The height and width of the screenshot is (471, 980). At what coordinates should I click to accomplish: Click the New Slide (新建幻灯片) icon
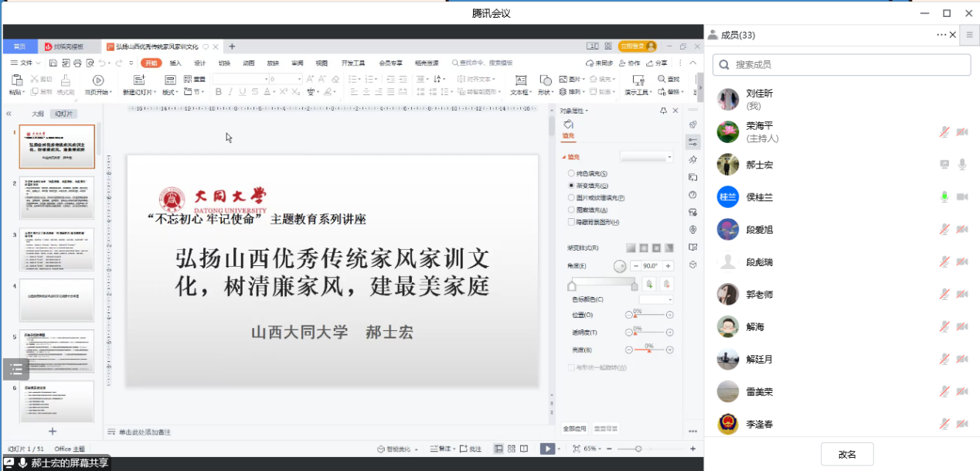point(138,80)
